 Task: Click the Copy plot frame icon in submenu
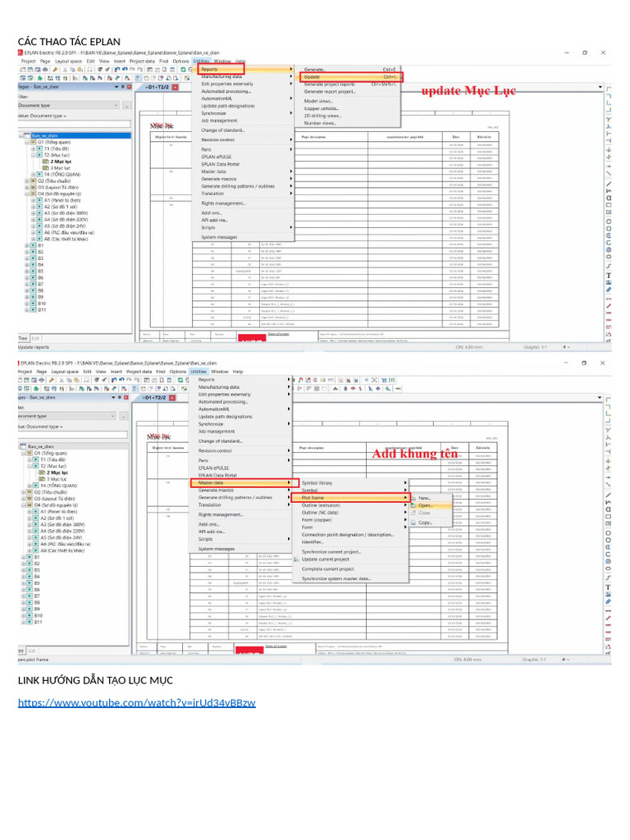click(x=413, y=522)
